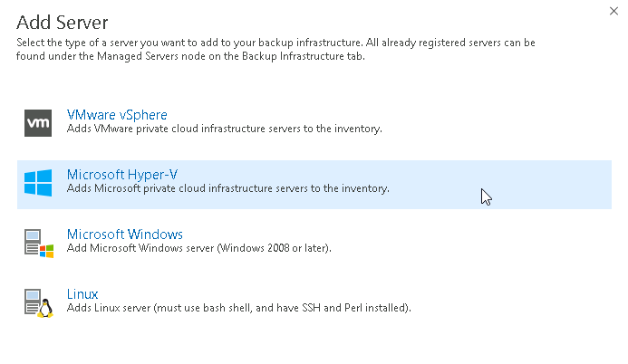Click the VMware private cloud description text
This screenshot has height=364, width=628.
[x=224, y=129]
